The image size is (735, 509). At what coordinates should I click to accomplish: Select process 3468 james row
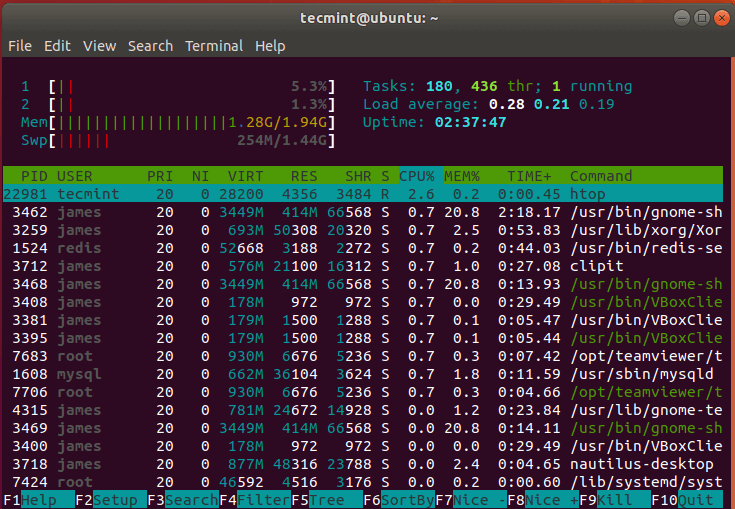pos(363,284)
